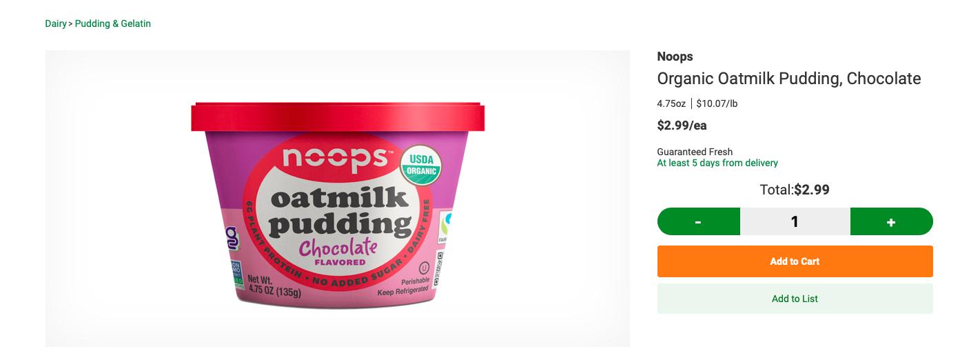The image size is (980, 360).
Task: Click the Total $2.99 amount
Action: click(811, 190)
